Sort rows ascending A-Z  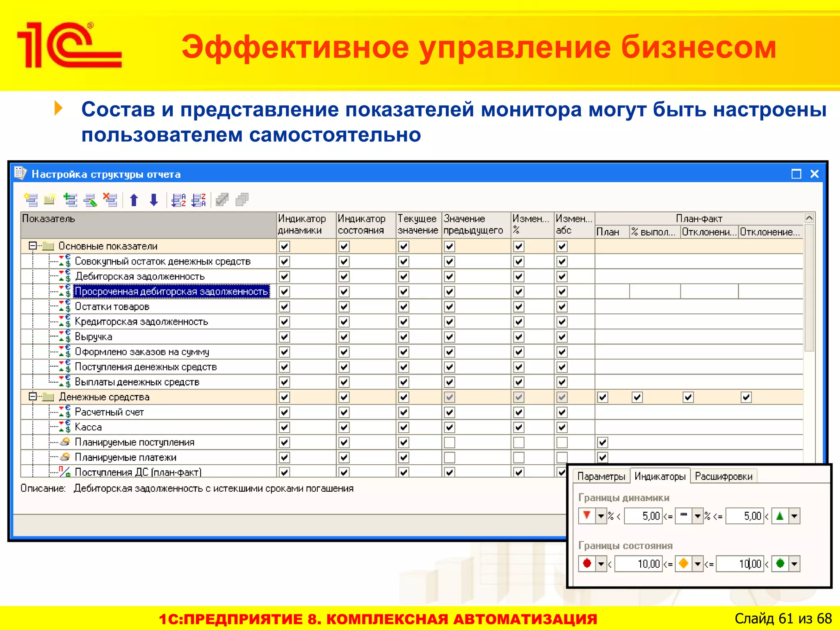pos(178,200)
